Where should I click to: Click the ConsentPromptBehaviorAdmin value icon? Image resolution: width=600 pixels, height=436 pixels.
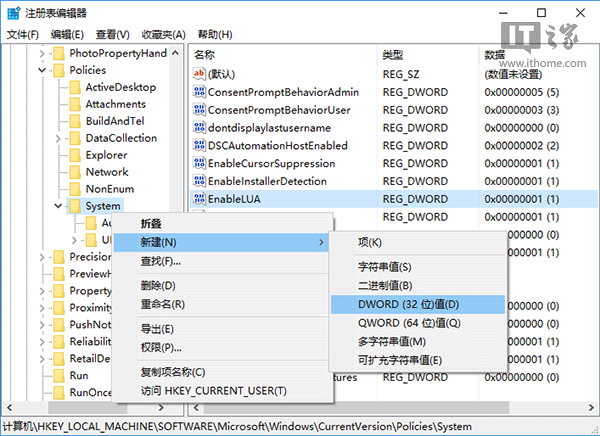click(x=198, y=91)
